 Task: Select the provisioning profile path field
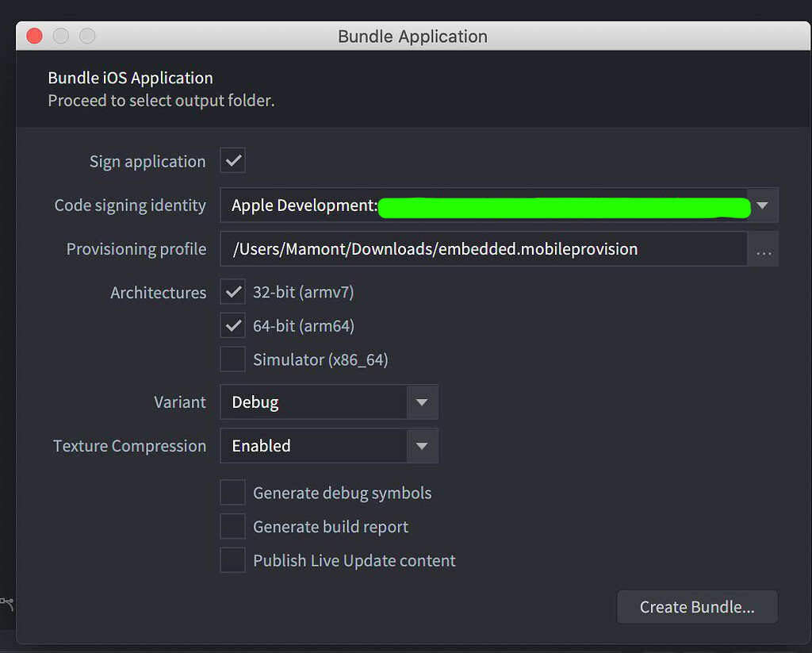(x=476, y=249)
